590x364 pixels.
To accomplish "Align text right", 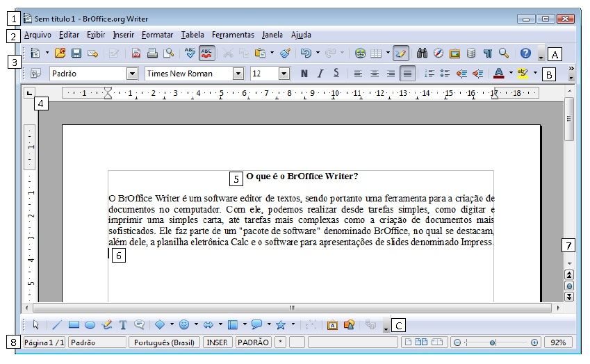I will coord(391,74).
